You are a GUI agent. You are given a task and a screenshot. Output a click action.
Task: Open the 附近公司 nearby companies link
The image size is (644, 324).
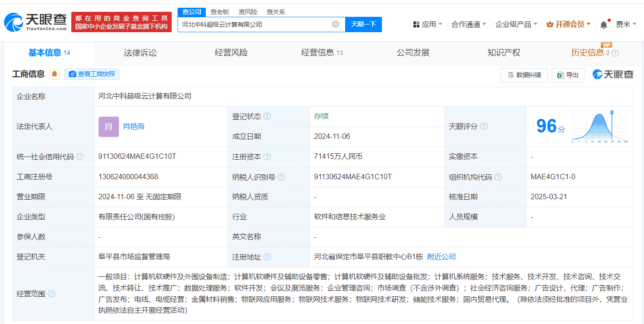(442, 256)
